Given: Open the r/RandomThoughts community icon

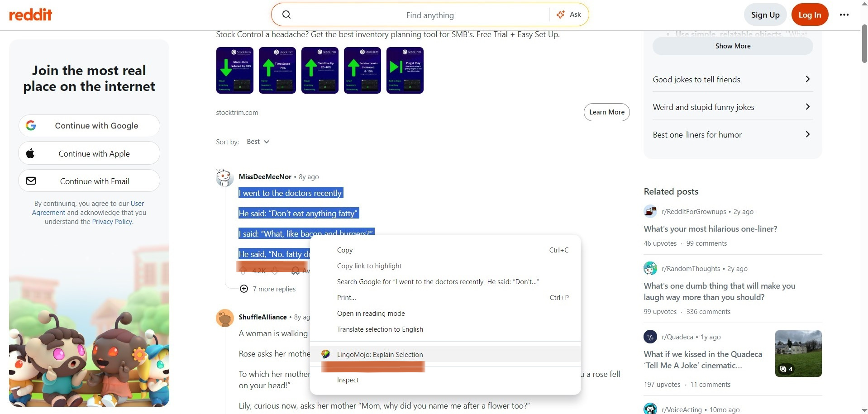Looking at the screenshot, I should tap(650, 268).
